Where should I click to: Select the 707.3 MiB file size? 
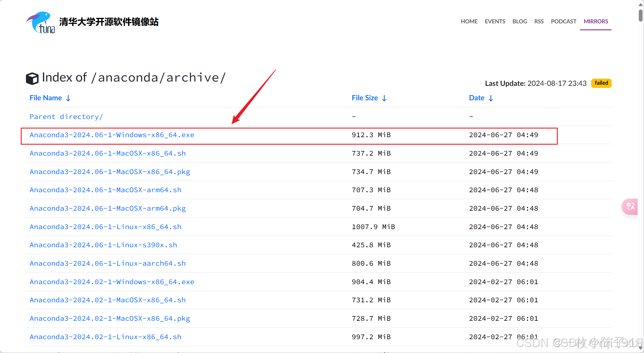pos(371,190)
